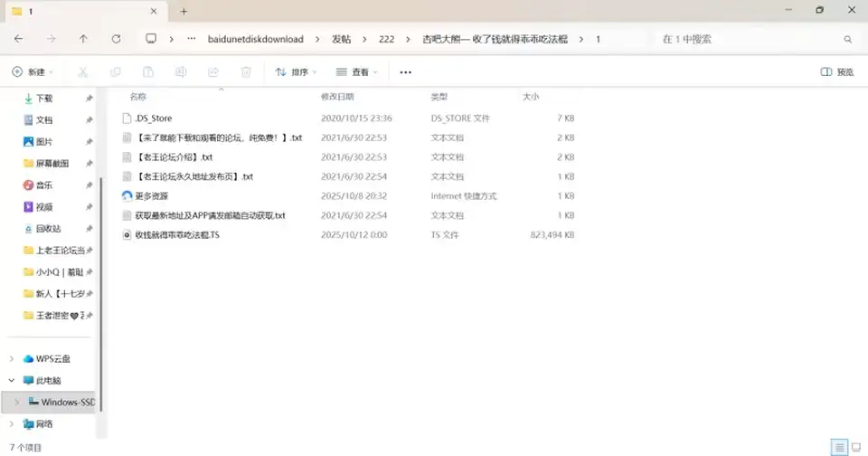Select the Windows-SSD drive
Image resolution: width=868 pixels, height=456 pixels.
coord(61,403)
